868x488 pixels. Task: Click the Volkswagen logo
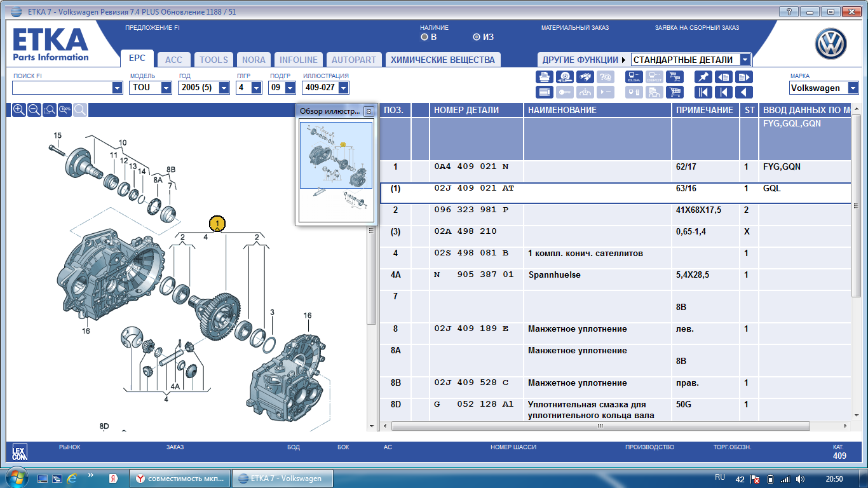click(x=831, y=44)
